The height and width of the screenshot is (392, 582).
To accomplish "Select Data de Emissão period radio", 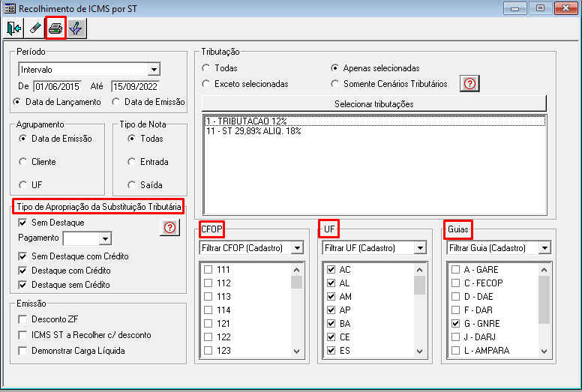I will [116, 102].
